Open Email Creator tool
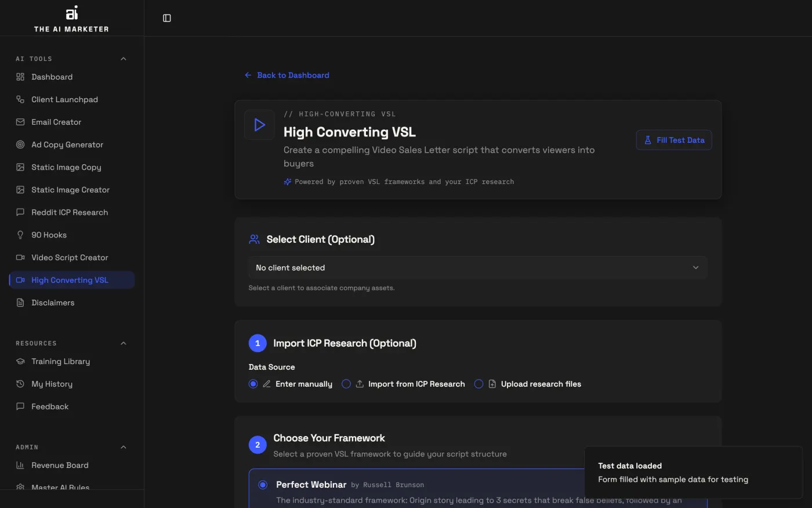 pyautogui.click(x=72, y=122)
